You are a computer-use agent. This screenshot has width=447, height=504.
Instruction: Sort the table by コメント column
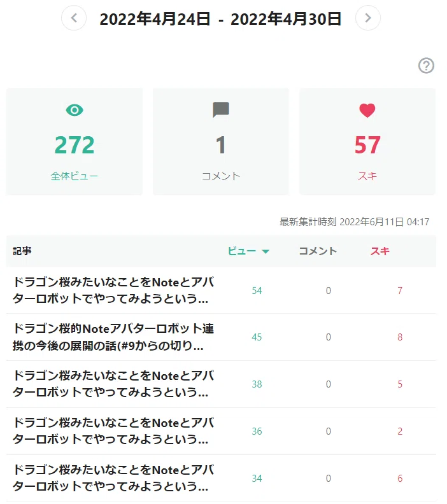pos(318,251)
